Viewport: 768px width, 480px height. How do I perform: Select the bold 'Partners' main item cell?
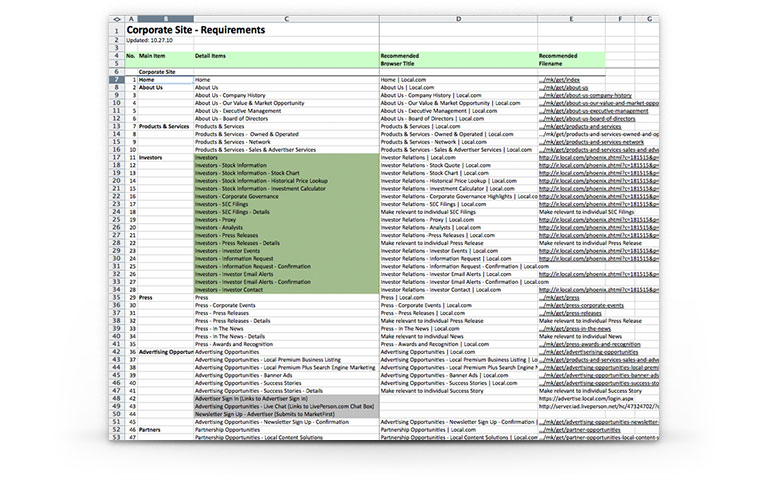[166, 430]
